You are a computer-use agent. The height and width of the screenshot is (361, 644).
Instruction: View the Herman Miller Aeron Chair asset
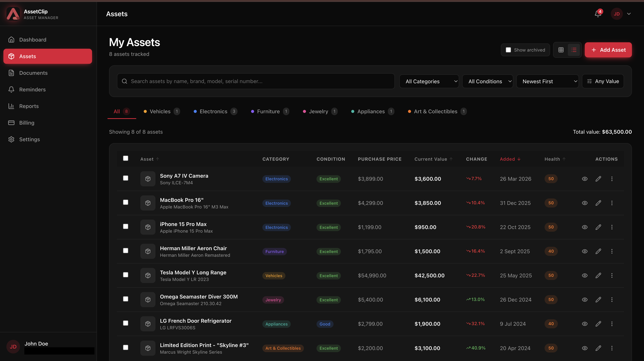click(x=585, y=251)
